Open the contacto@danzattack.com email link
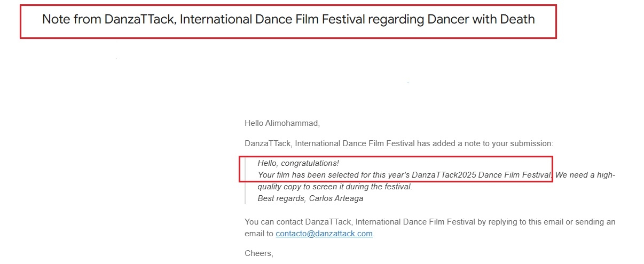This screenshot has height=264, width=644. [x=324, y=234]
